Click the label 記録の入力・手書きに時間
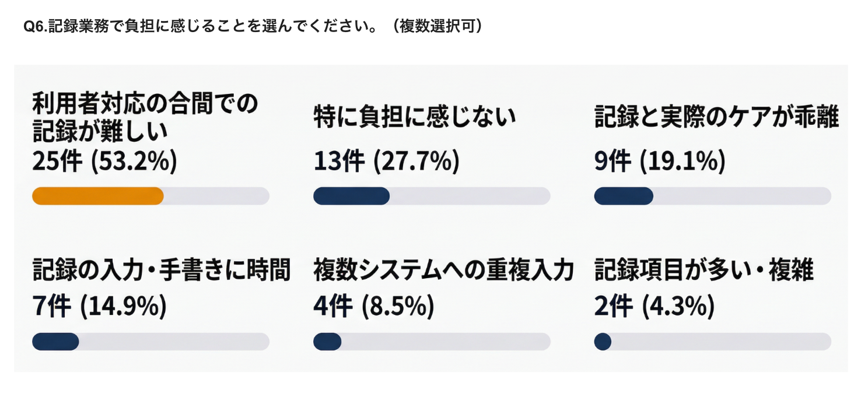This screenshot has height=400, width=868. tap(161, 270)
